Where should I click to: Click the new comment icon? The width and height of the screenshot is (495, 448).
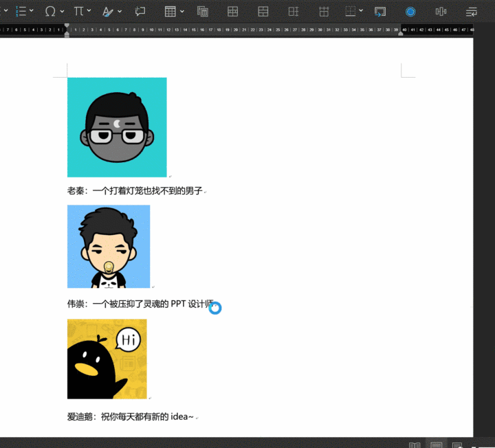[140, 12]
